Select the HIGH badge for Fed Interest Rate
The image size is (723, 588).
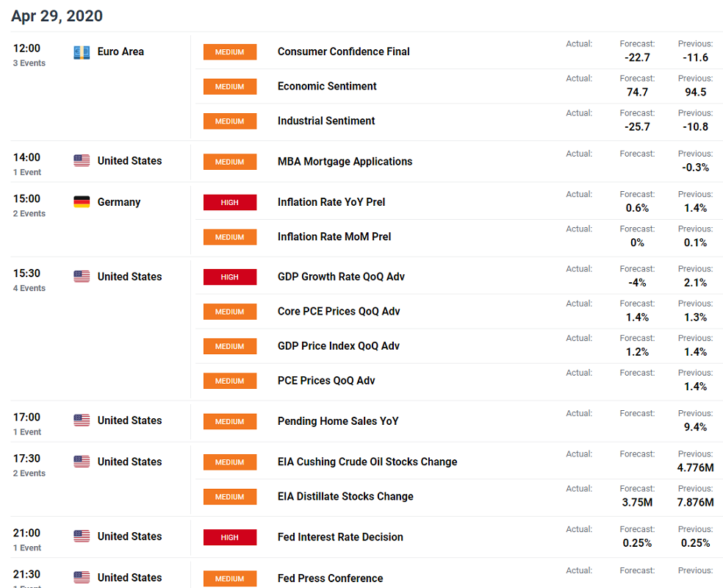coord(230,537)
